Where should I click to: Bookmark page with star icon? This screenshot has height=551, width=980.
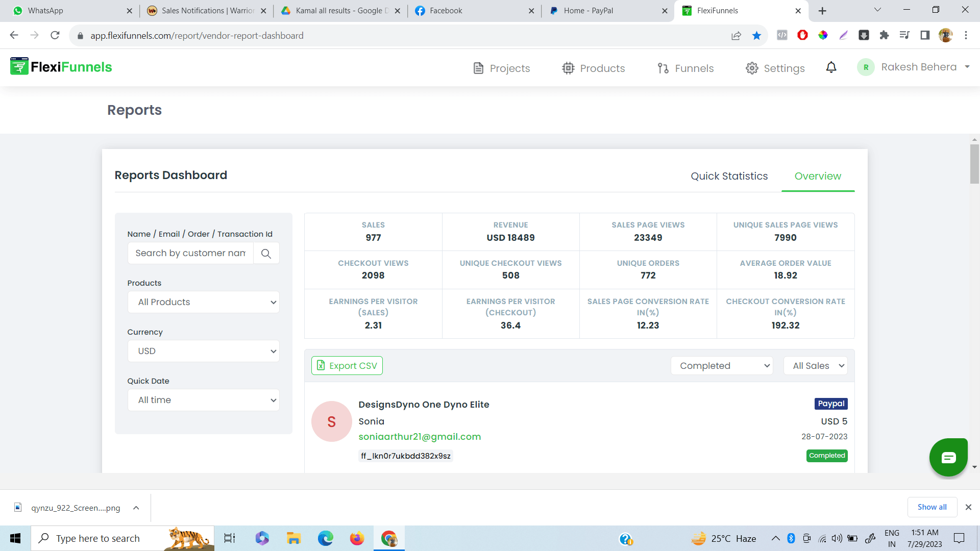click(756, 35)
